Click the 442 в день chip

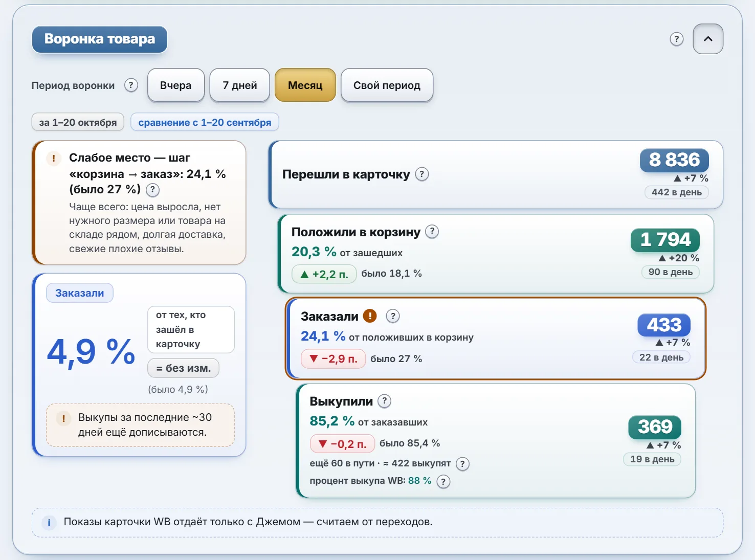point(677,192)
